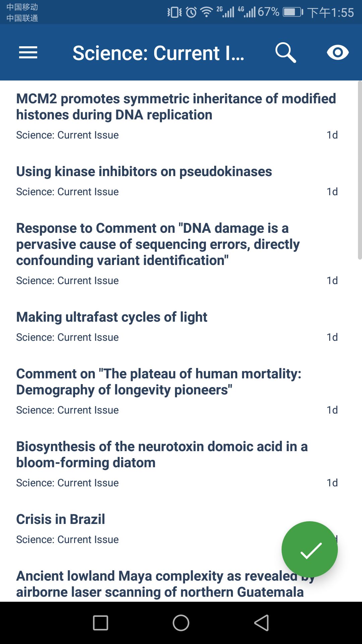Open the domoic acid biosynthesis article
362x644 pixels.
pos(162,454)
